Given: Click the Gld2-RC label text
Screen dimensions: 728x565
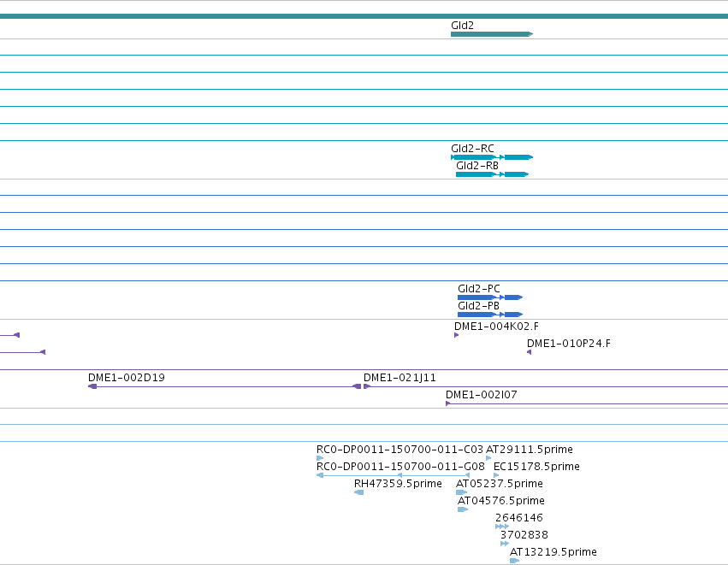Looking at the screenshot, I should 472,149.
